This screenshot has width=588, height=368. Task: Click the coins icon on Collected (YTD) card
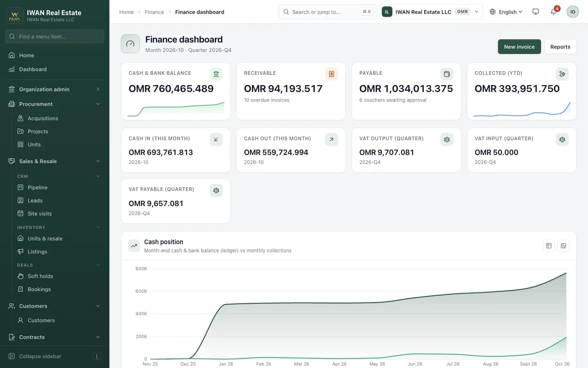562,74
